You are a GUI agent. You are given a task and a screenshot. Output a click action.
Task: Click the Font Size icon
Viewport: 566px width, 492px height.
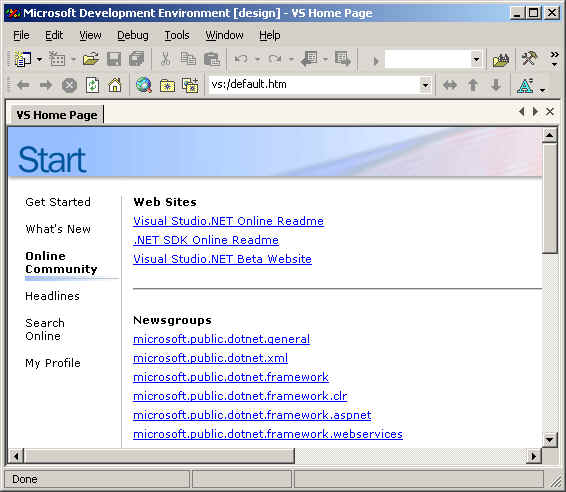point(525,86)
